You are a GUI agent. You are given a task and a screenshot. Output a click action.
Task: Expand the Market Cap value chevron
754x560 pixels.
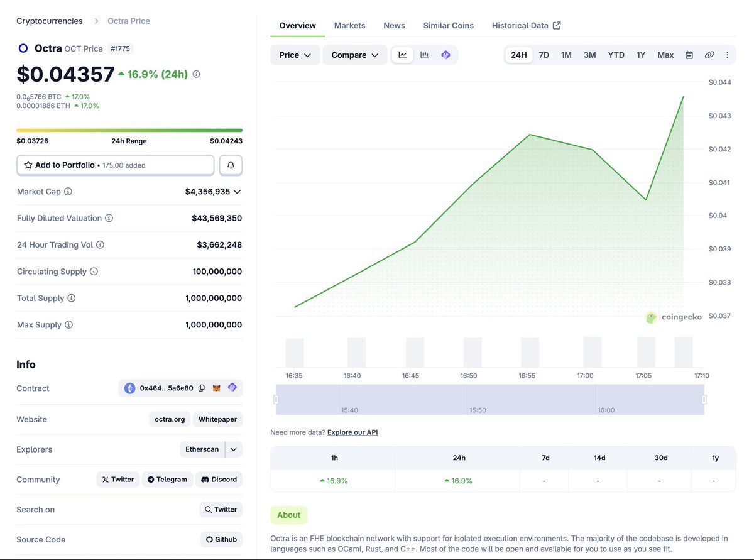pyautogui.click(x=237, y=192)
